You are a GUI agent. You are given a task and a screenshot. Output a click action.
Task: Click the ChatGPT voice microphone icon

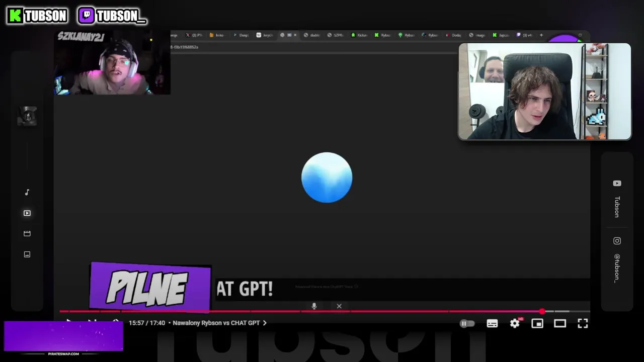(314, 306)
